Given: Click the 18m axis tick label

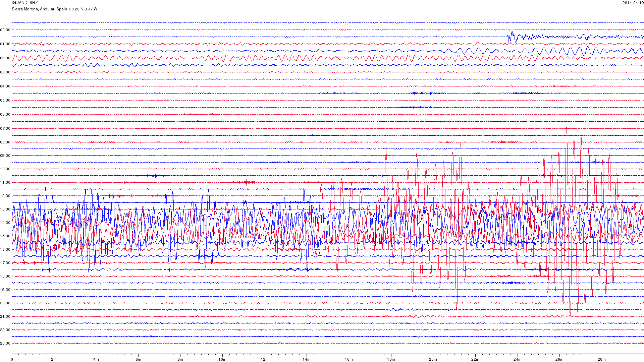Looking at the screenshot, I should 391,360.
